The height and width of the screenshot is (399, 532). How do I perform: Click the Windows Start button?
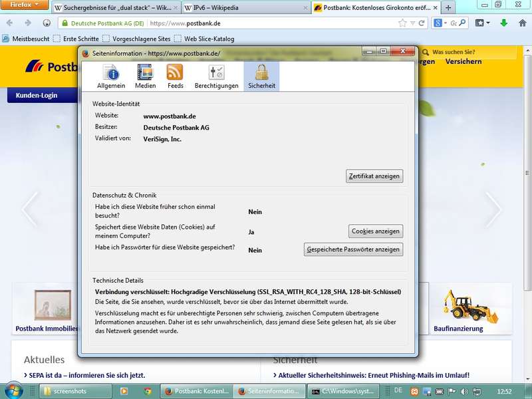point(13,390)
